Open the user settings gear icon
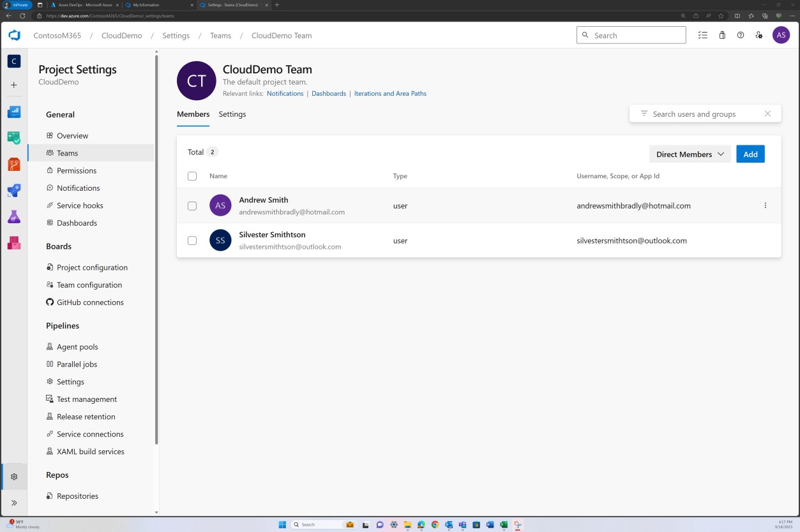This screenshot has width=800, height=532. tap(759, 35)
